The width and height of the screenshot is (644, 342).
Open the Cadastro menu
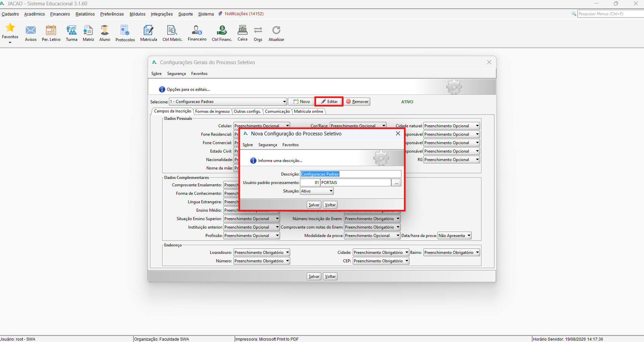(x=10, y=14)
